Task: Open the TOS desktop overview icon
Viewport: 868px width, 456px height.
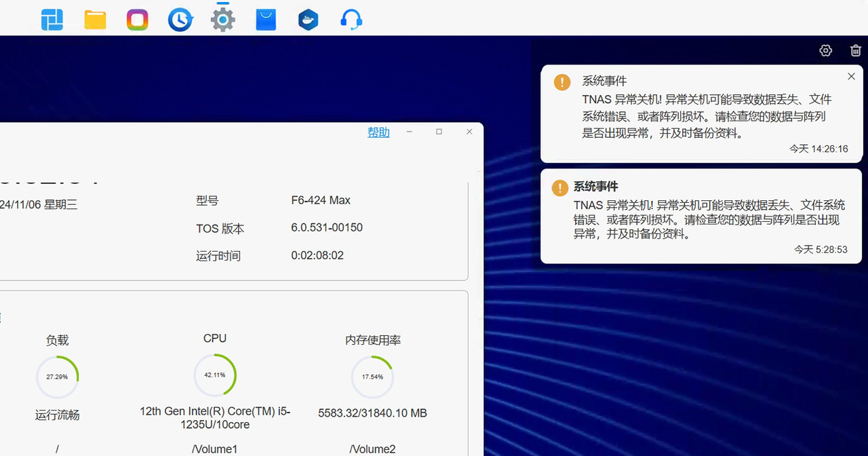Action: [x=52, y=20]
